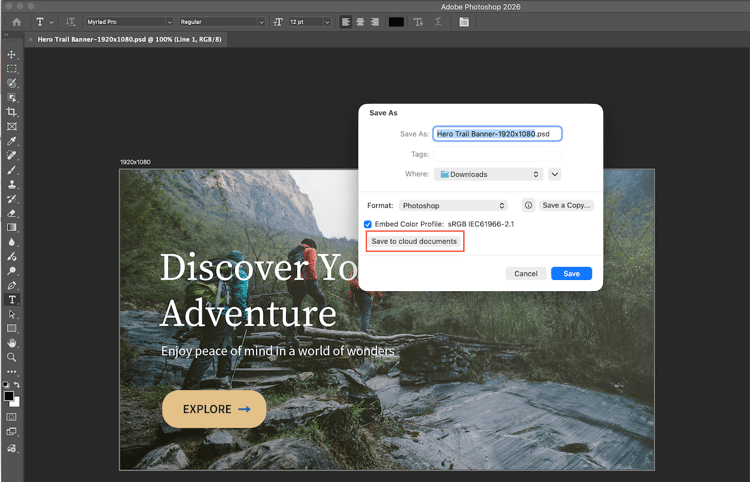Screen dimensions: 750x482
Task: Select the Move tool
Action: point(11,55)
